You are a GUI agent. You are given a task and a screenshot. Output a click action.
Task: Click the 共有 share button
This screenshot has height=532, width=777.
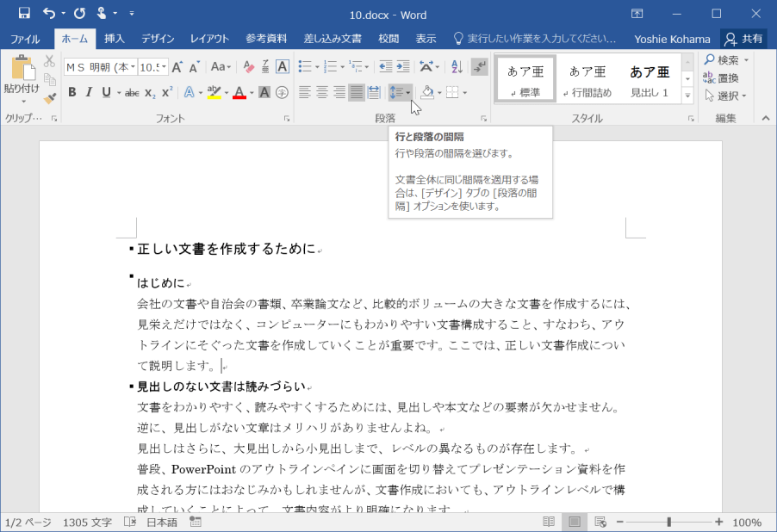743,39
